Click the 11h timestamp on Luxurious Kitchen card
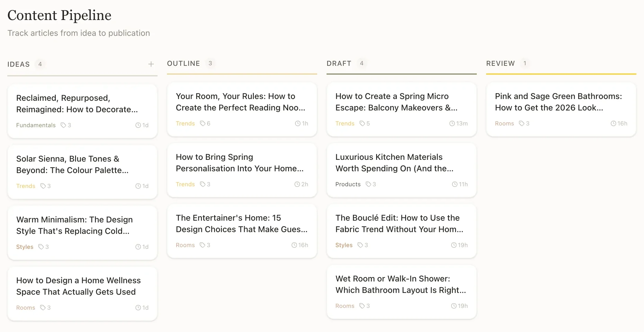644x332 pixels. click(463, 184)
